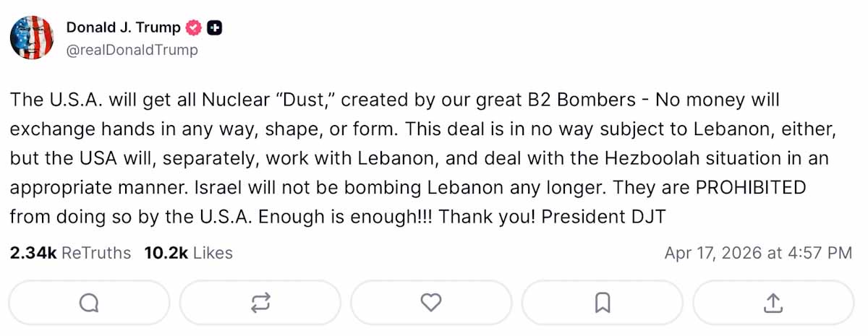View the 2.34k ReTruths list

click(70, 253)
